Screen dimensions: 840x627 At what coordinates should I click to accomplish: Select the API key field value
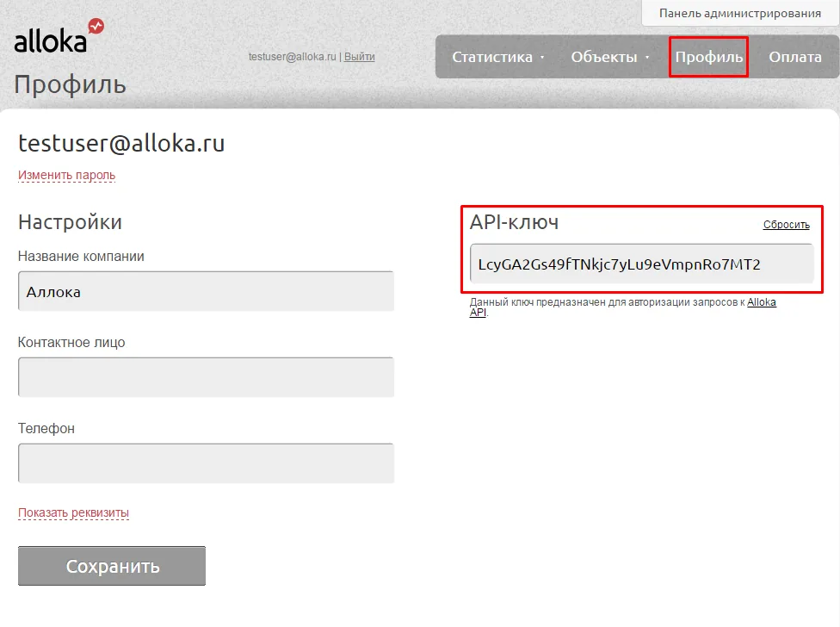642,264
